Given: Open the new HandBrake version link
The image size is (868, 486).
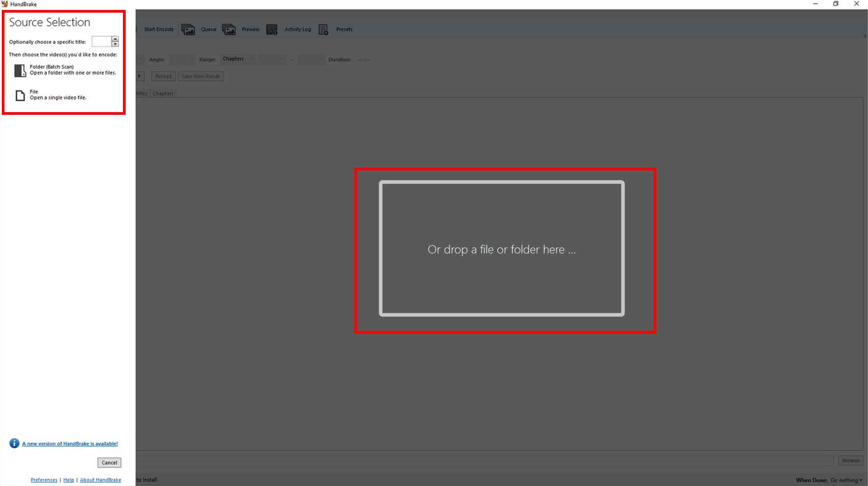Looking at the screenshot, I should tap(70, 444).
